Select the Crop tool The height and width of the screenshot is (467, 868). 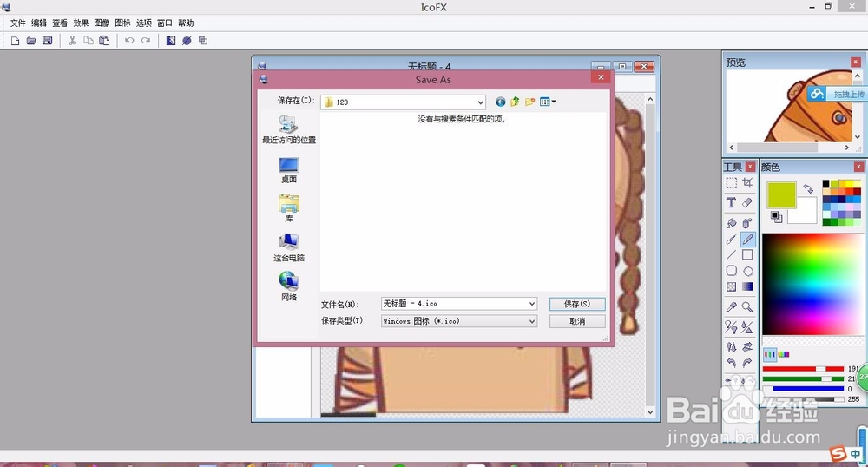tap(747, 182)
